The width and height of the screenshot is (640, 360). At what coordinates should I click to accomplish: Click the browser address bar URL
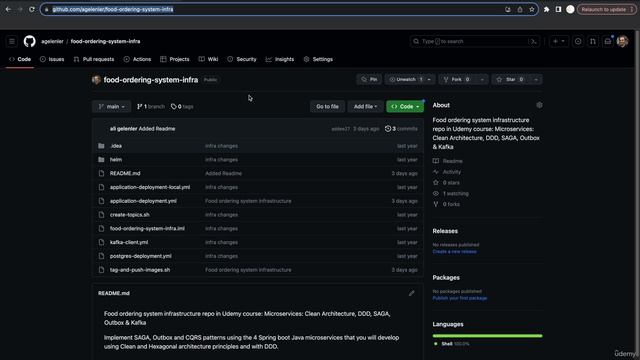113,9
